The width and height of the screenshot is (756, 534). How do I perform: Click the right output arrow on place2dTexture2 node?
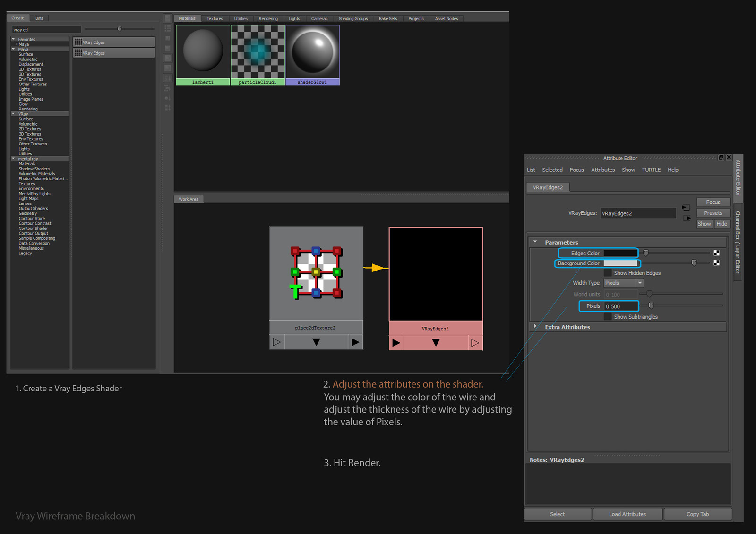355,342
